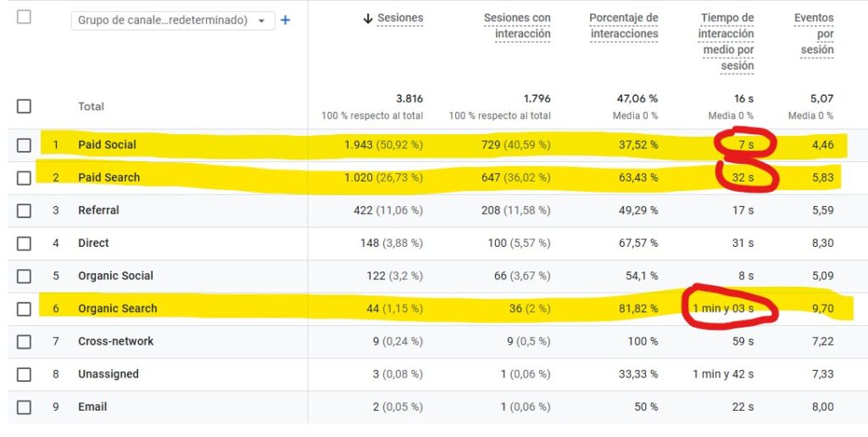Click total engaged sessions value 1.796

(537, 98)
